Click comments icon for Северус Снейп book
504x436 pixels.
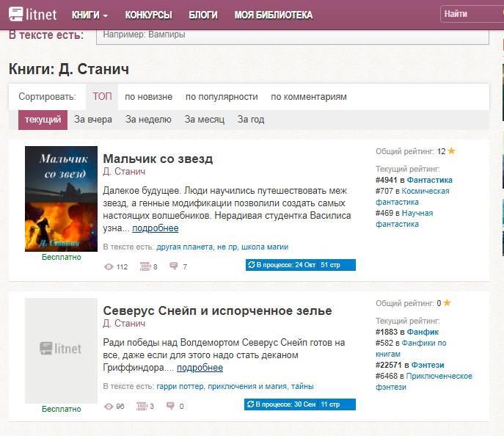[171, 406]
